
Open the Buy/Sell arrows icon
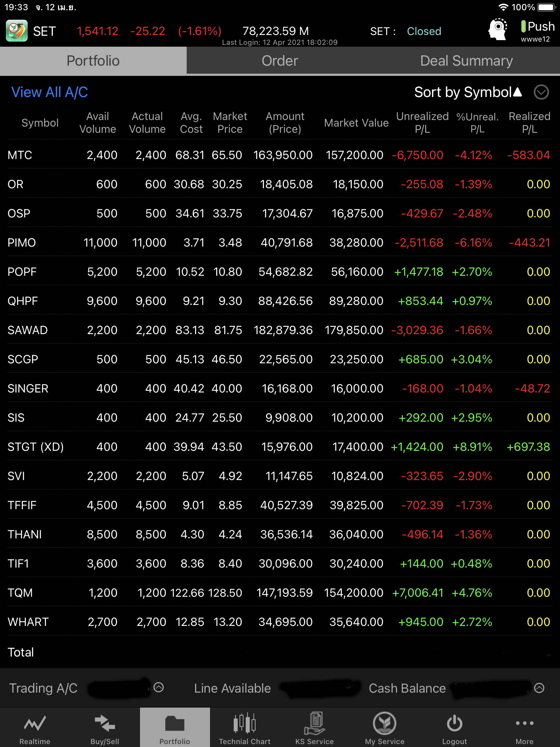click(x=105, y=724)
